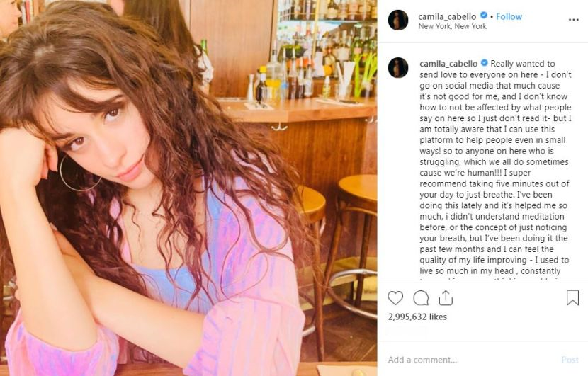
Task: Click the verified badge in the caption
Action: pyautogui.click(x=484, y=63)
